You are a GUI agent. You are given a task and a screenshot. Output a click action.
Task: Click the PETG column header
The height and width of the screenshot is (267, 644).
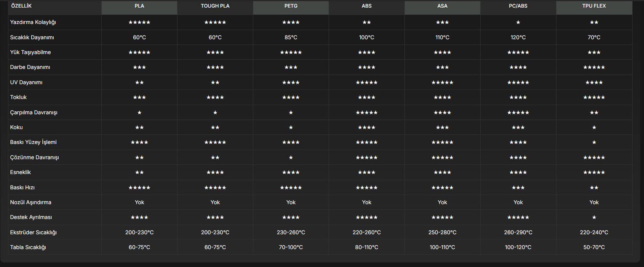[x=291, y=6]
